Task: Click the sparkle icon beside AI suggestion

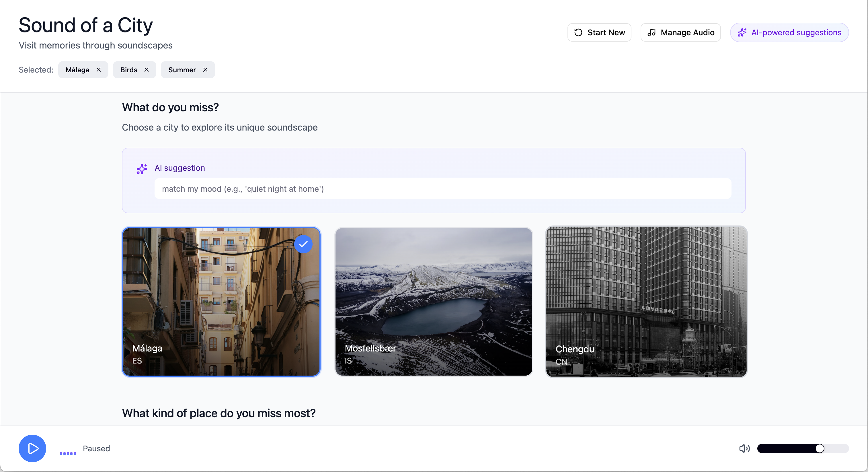Action: 142,169
